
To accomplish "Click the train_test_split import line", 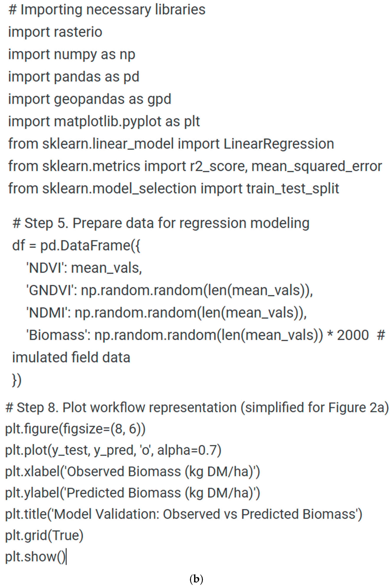I will pos(174,189).
